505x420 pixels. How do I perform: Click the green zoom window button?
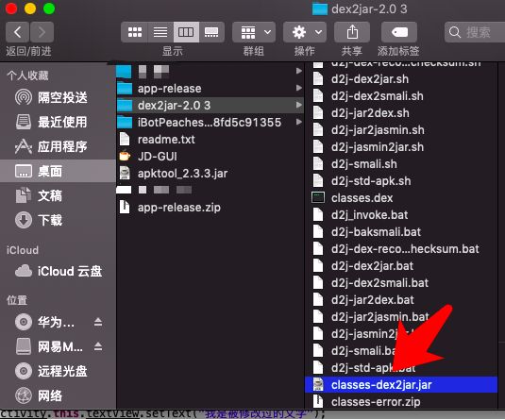pos(49,8)
